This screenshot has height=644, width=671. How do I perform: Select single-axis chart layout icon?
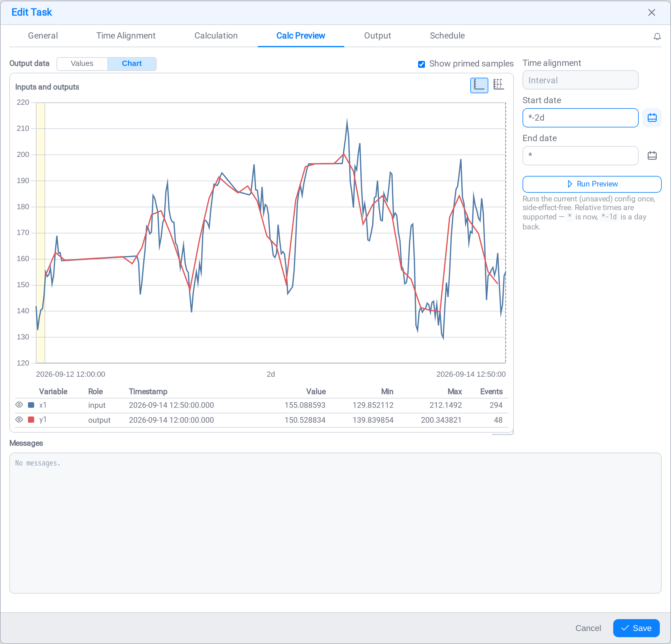click(479, 85)
